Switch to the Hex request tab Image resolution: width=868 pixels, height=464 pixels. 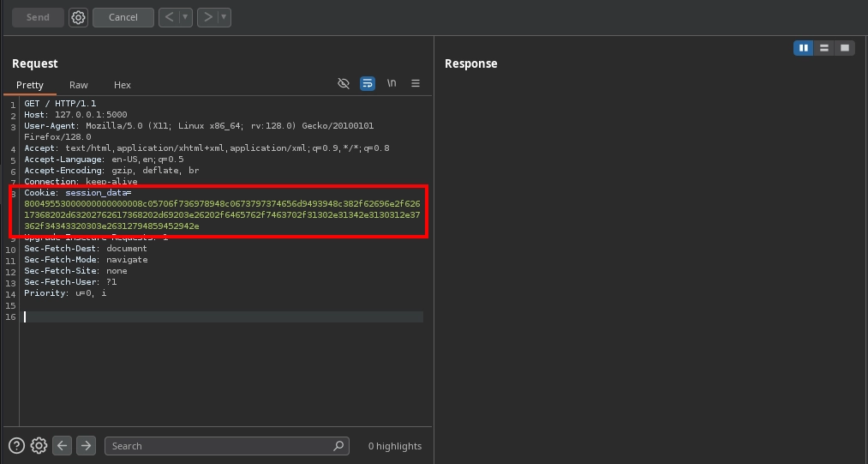click(x=123, y=85)
